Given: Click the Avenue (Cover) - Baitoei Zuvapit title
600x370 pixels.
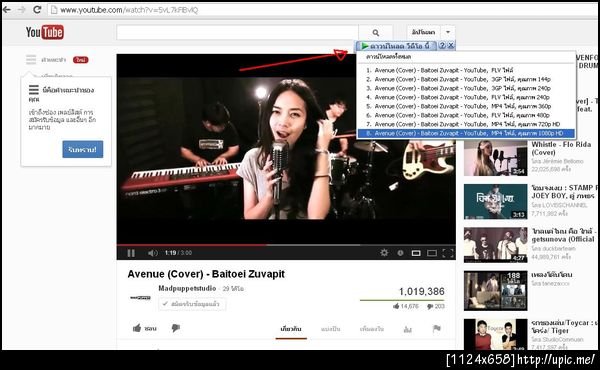Looking at the screenshot, I should (206, 274).
